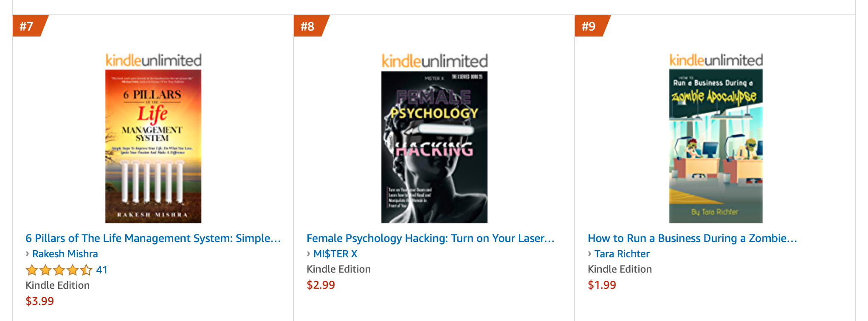Open the Female Psychology Hacking cover image

434,147
